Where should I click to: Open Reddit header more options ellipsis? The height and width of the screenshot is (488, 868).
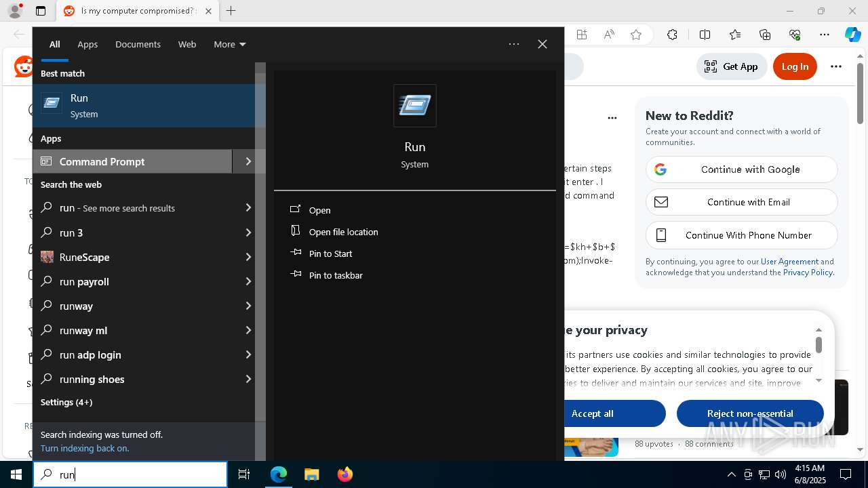(836, 66)
